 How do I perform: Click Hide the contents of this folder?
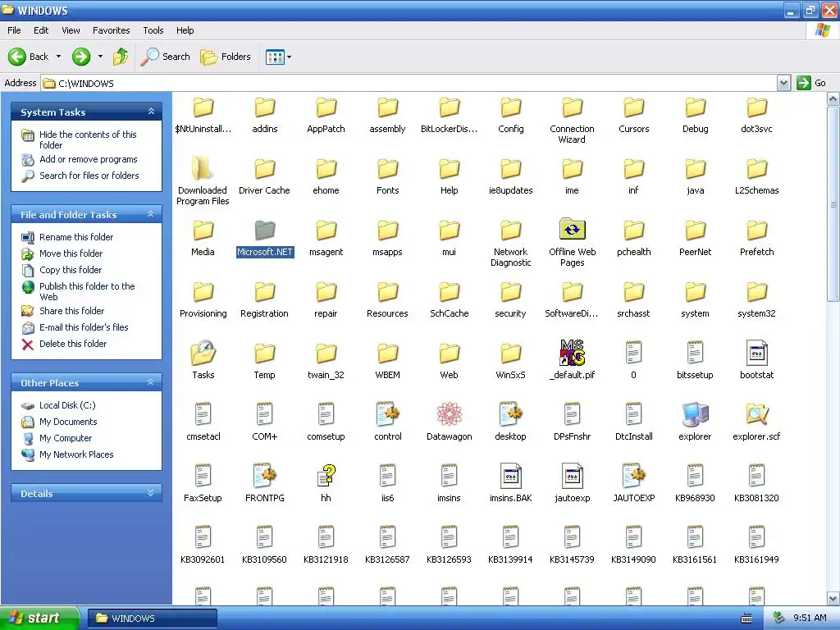88,139
